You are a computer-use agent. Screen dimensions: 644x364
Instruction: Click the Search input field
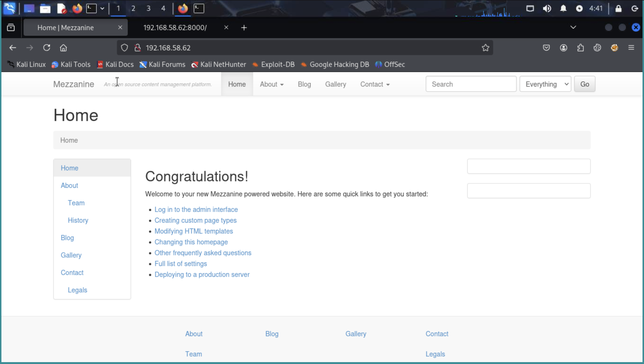point(471,84)
